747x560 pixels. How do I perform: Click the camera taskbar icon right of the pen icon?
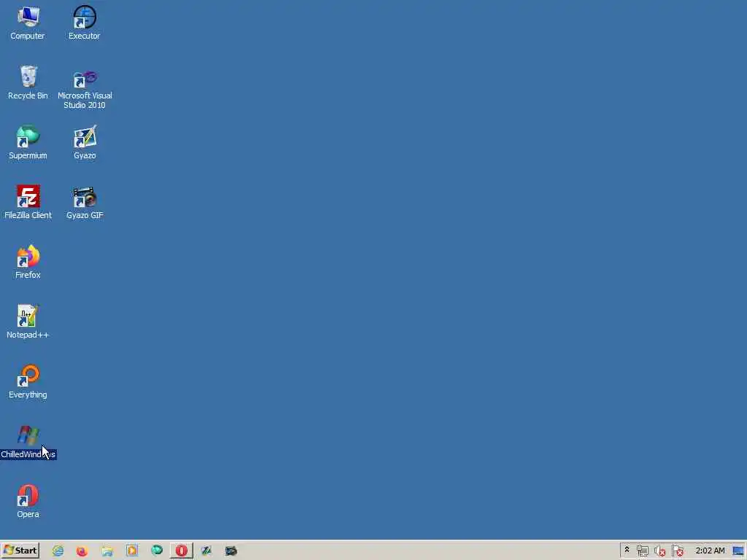click(231, 551)
